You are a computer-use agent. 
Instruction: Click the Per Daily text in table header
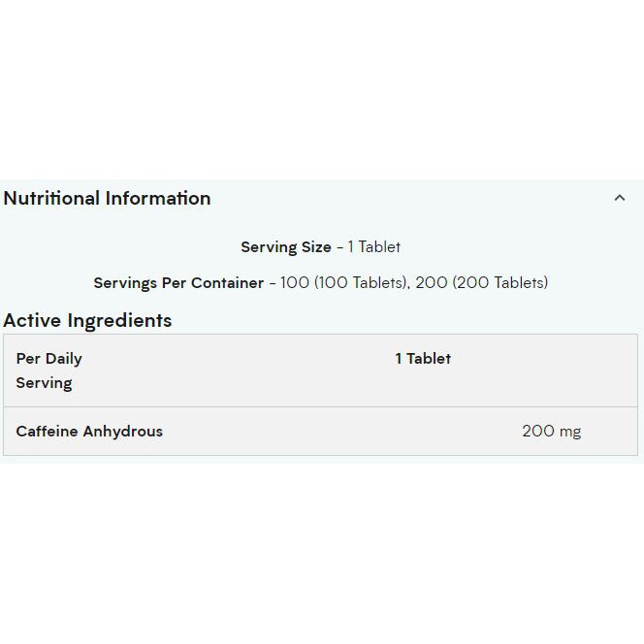coord(49,359)
